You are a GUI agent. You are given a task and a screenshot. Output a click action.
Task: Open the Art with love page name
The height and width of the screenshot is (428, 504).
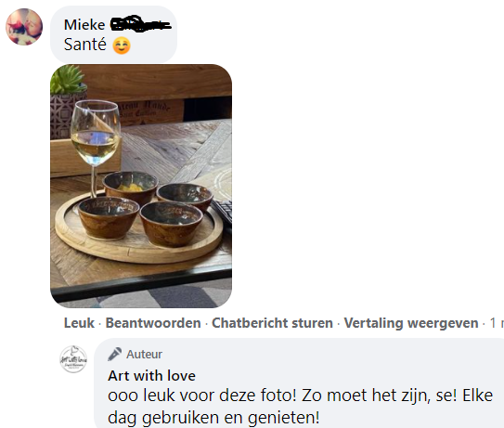click(x=151, y=376)
